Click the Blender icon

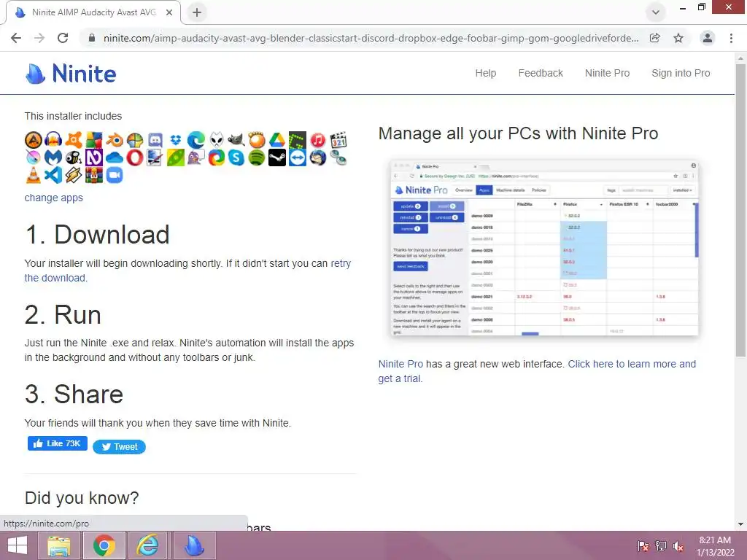click(115, 140)
